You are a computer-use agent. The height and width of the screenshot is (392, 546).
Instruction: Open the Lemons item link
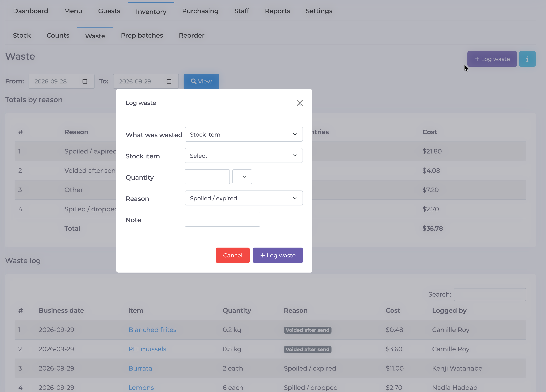click(x=141, y=387)
